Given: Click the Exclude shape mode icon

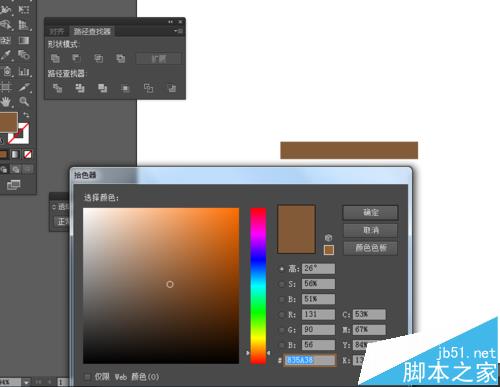Looking at the screenshot, I should click(121, 59).
